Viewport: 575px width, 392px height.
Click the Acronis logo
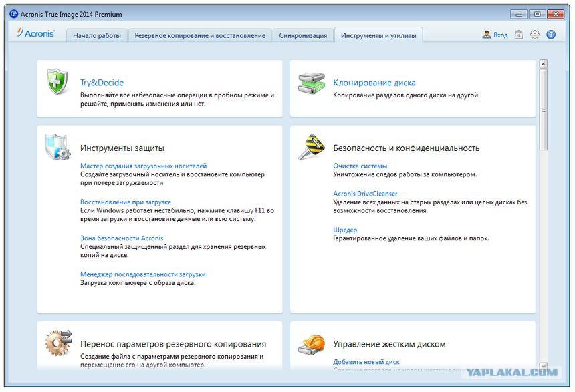tap(36, 33)
